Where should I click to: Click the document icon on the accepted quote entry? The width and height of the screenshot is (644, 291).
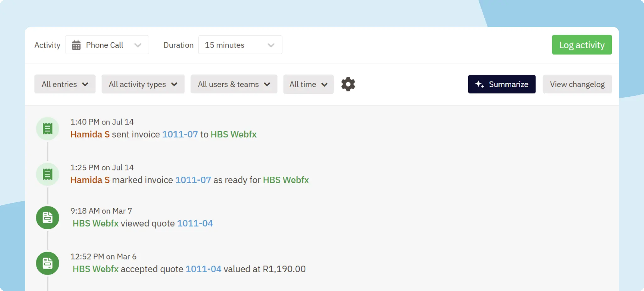pos(47,263)
